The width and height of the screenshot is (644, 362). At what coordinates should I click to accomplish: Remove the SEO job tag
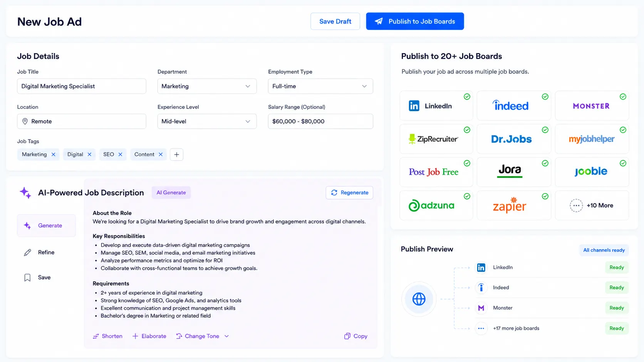tap(120, 154)
